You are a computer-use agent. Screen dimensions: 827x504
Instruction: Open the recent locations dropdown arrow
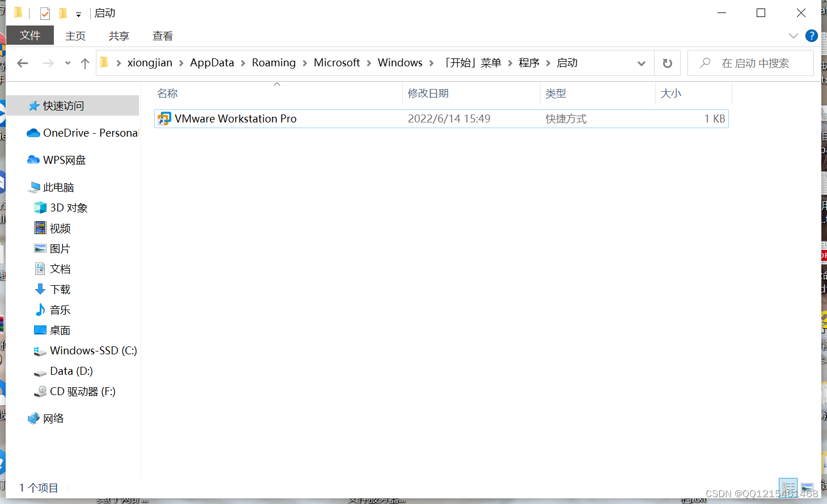[67, 63]
